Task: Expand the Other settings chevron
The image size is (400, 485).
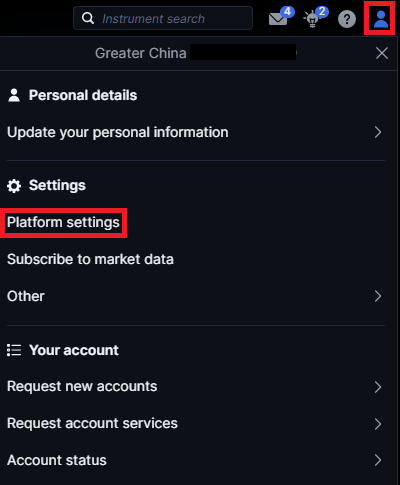Action: pos(378,296)
